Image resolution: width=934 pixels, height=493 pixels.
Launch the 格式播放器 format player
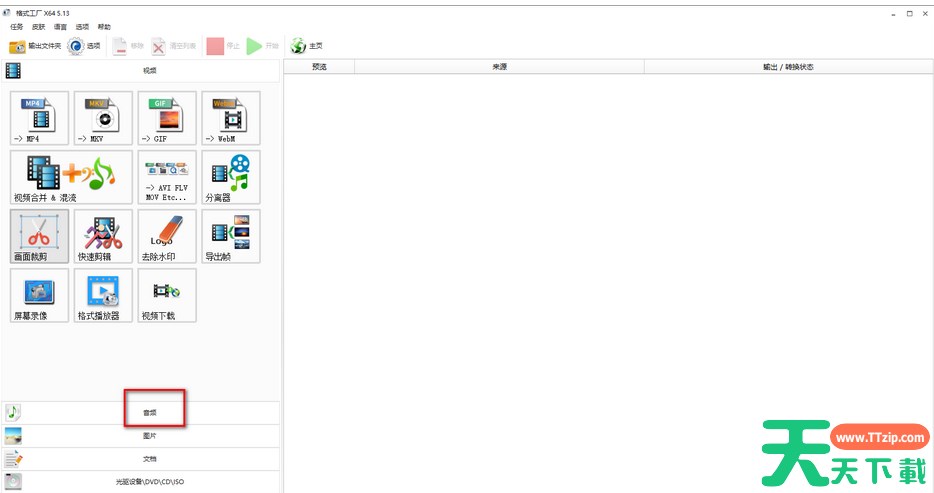pyautogui.click(x=103, y=295)
